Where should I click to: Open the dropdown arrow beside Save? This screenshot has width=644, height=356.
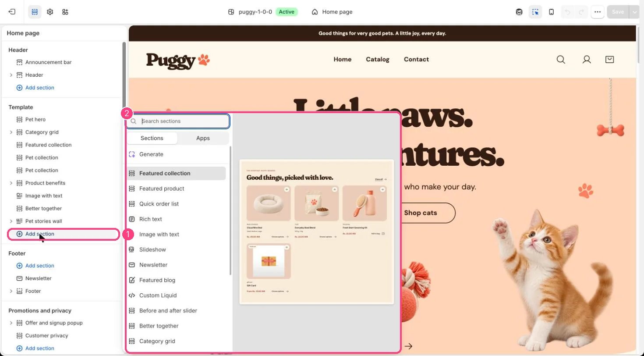click(x=635, y=12)
